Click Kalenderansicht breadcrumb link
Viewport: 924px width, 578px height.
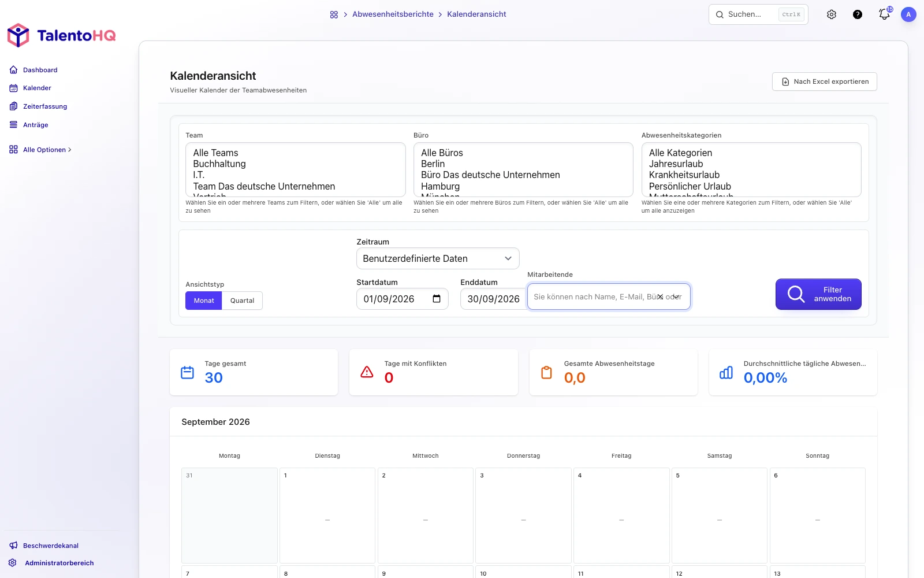[476, 14]
